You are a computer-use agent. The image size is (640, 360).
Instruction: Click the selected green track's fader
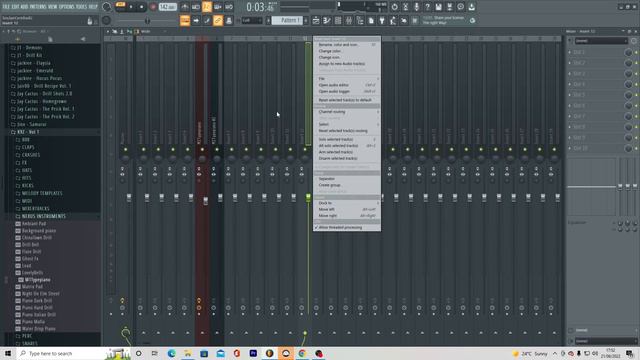click(308, 198)
